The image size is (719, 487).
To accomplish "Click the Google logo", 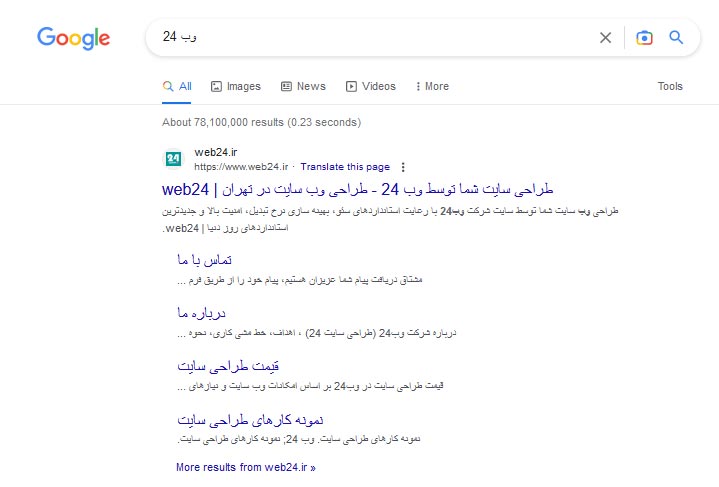I will 74,38.
